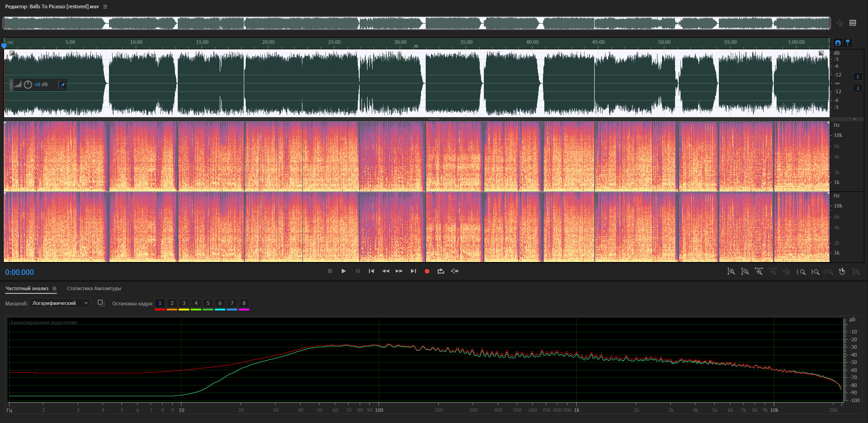868x423 pixels.
Task: Open the Редактор panel menu
Action: 105,6
